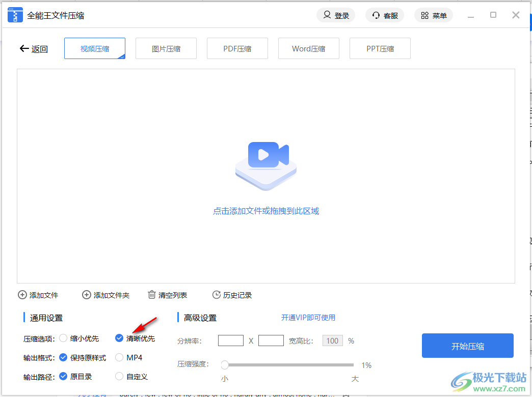Screen dimensions: 532x397
Task: Click the grid icon in 菜单 button
Action: point(425,15)
